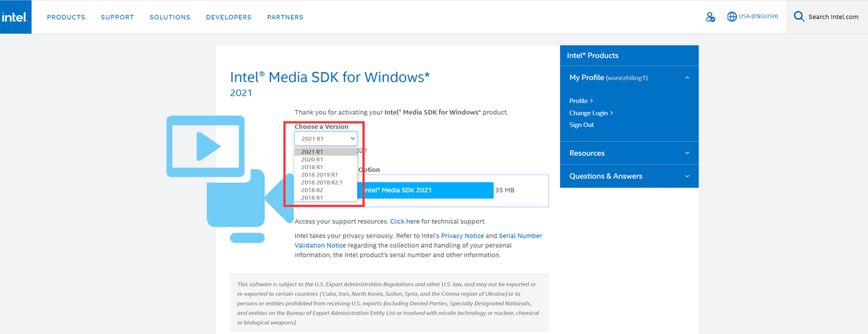The image size is (868, 334).
Task: Open the USA (English) globe language selector
Action: click(752, 17)
